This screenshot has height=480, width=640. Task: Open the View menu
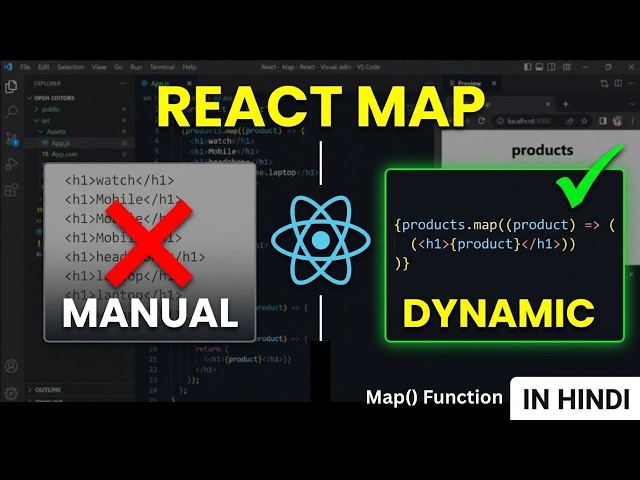99,67
